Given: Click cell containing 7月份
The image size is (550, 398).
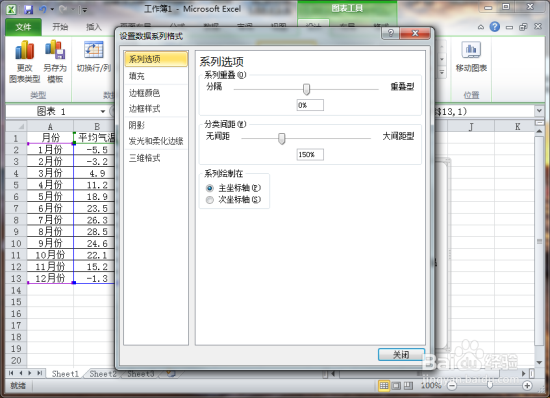Looking at the screenshot, I should (50, 220).
